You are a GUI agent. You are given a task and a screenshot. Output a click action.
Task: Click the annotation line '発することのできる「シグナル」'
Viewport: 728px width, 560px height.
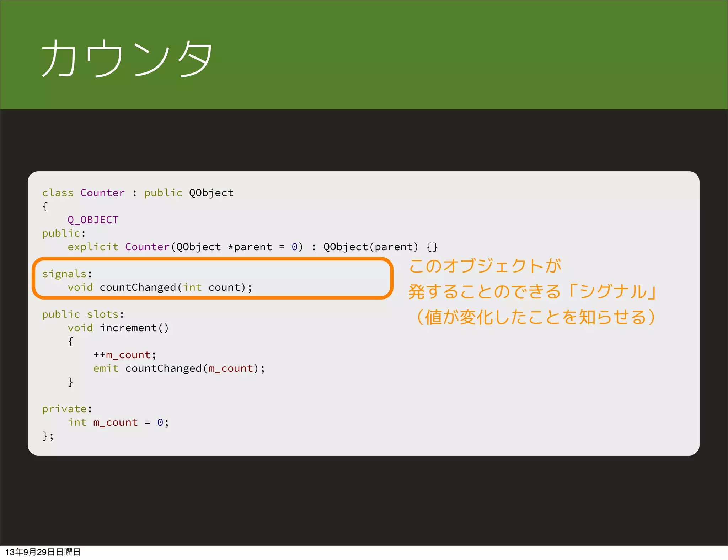point(532,292)
